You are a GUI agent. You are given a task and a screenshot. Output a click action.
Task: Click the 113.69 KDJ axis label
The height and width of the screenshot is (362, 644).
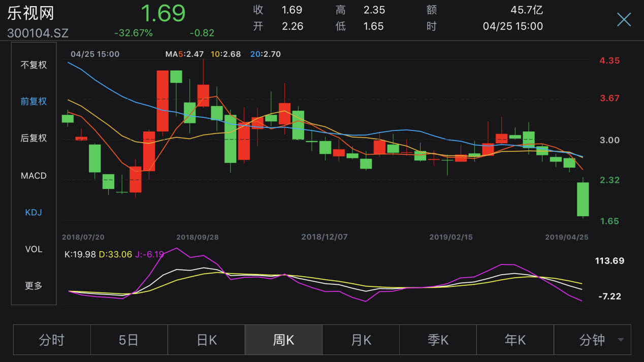point(609,261)
